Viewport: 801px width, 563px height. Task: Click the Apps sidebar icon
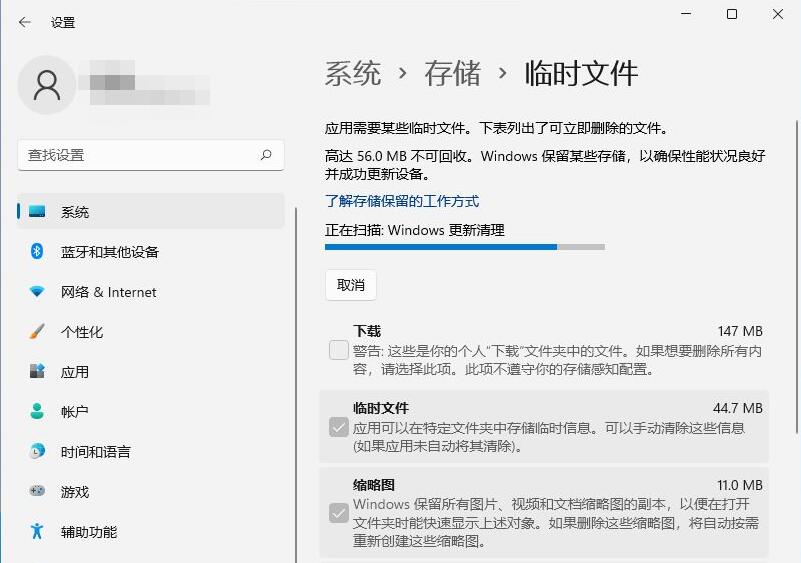[x=37, y=372]
